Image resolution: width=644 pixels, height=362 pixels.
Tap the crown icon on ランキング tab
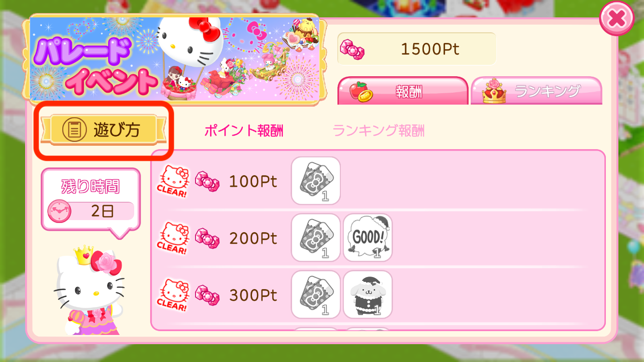click(x=494, y=91)
